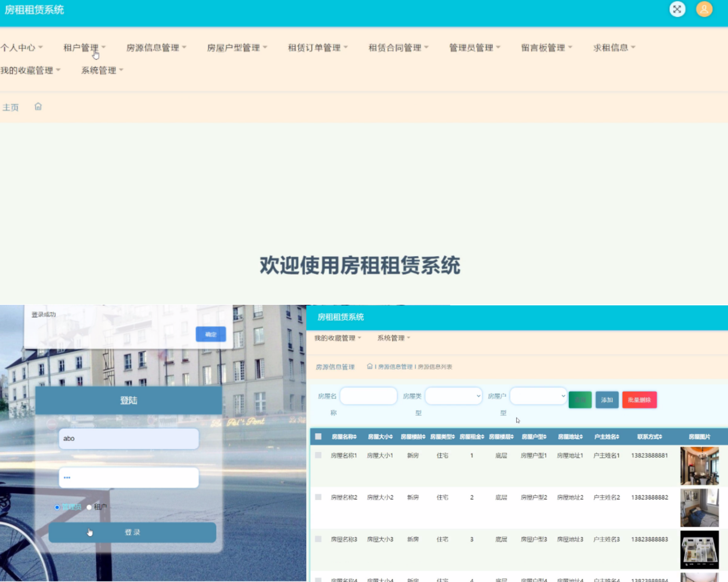The image size is (728, 582).
Task: Click the 房屋户型3 cell
Action: [x=534, y=539]
